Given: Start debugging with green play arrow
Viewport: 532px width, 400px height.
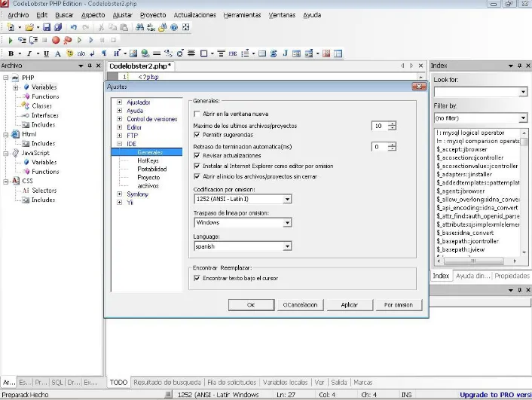Looking at the screenshot, I should (x=11, y=41).
